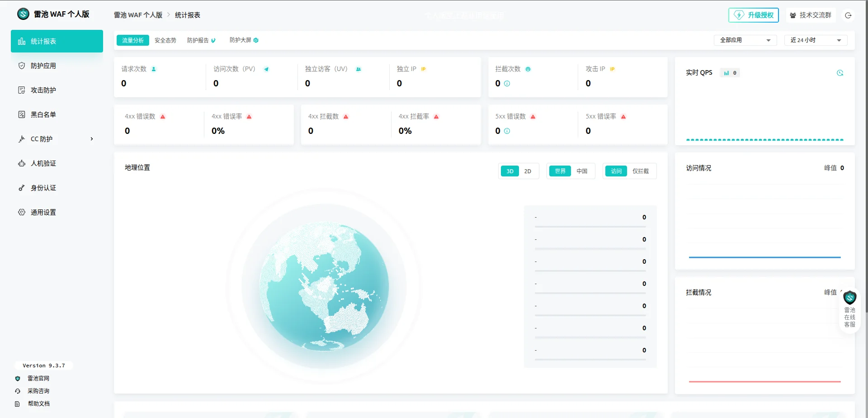Click the icon beside 访问次数 (PV)
The image size is (868, 418).
coord(266,69)
